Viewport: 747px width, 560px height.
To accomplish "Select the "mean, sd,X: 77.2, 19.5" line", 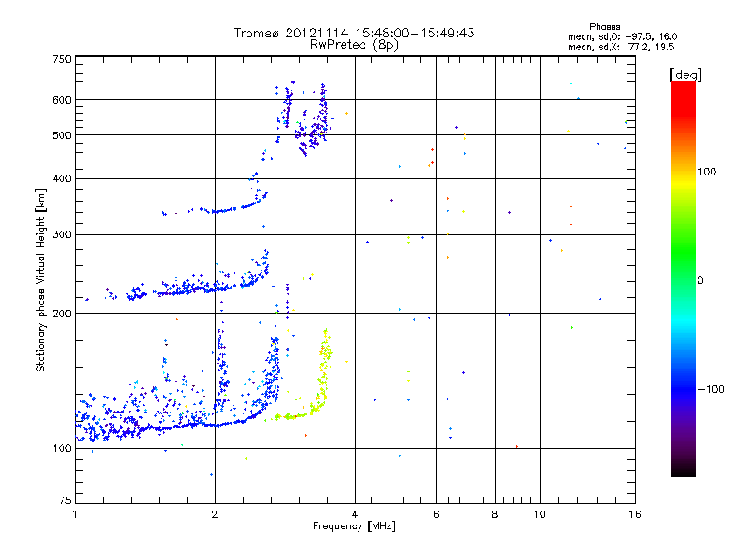I will (x=621, y=47).
